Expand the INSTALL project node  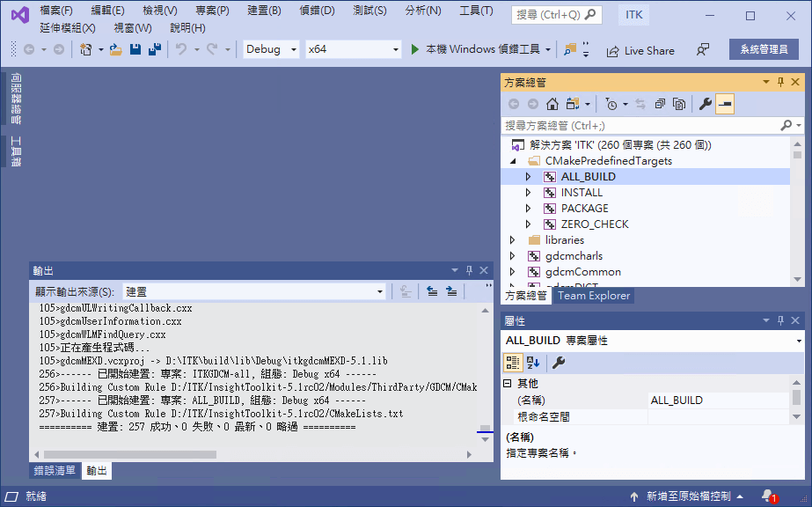tap(528, 193)
